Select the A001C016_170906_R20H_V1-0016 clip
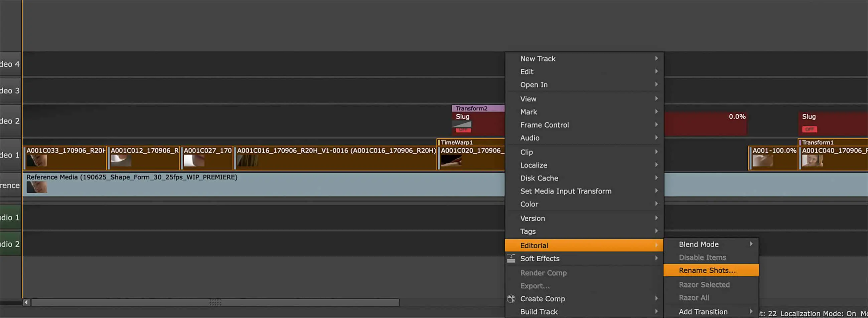 (336, 158)
